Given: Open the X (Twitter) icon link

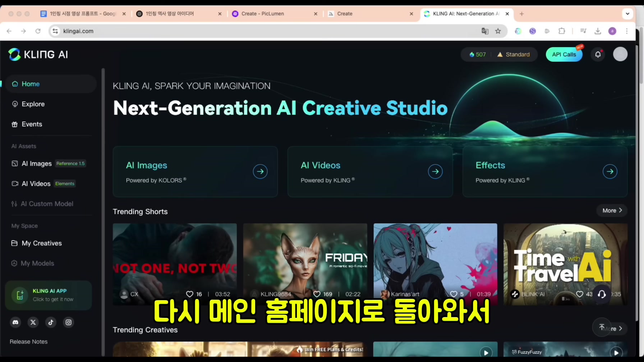Looking at the screenshot, I should point(33,322).
